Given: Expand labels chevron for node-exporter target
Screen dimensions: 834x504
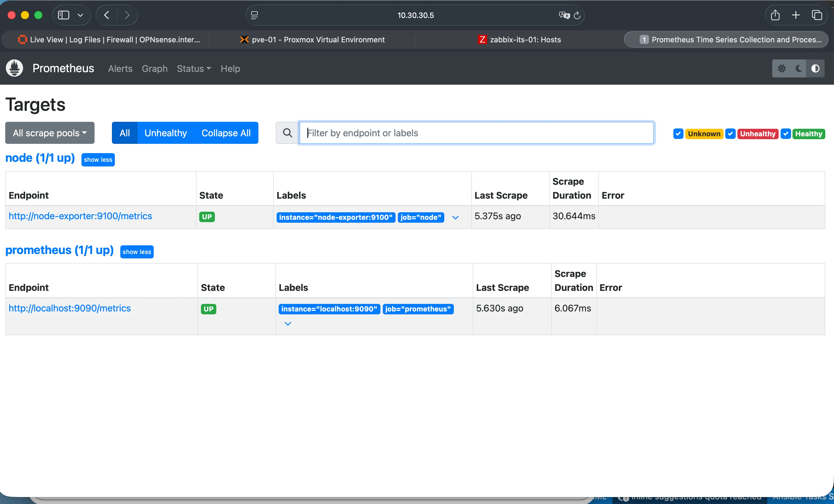Looking at the screenshot, I should pos(455,217).
